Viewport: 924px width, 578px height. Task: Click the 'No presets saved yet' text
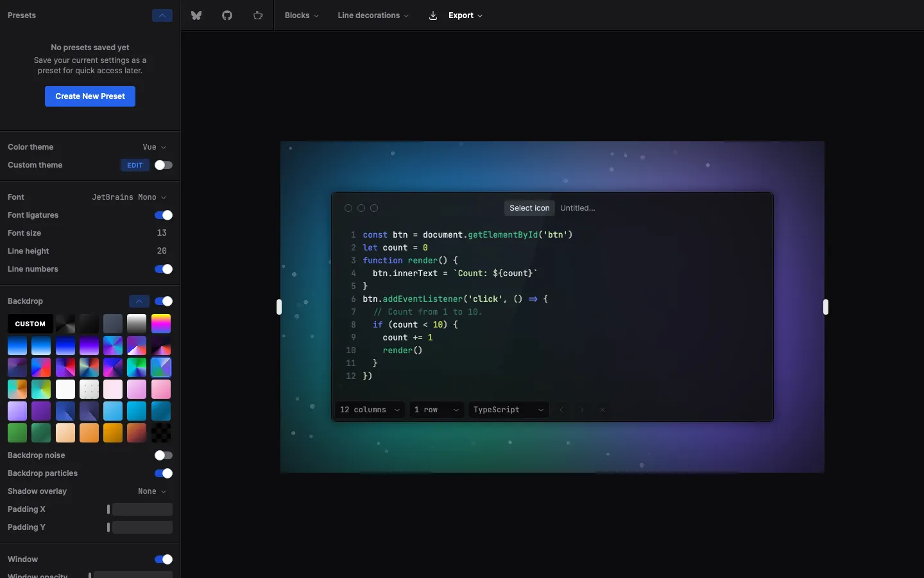click(x=90, y=48)
